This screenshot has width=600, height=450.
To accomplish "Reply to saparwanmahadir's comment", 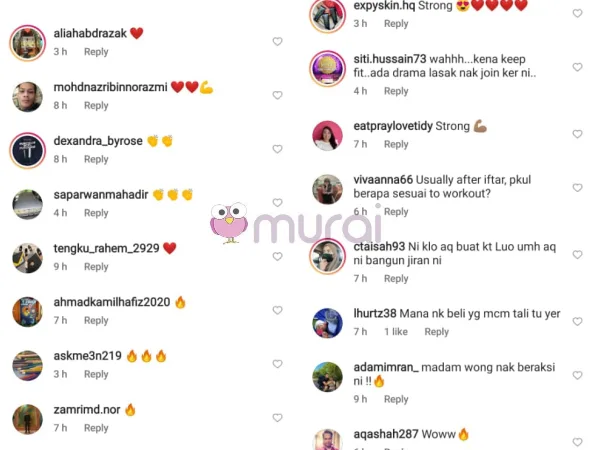I will tap(96, 213).
